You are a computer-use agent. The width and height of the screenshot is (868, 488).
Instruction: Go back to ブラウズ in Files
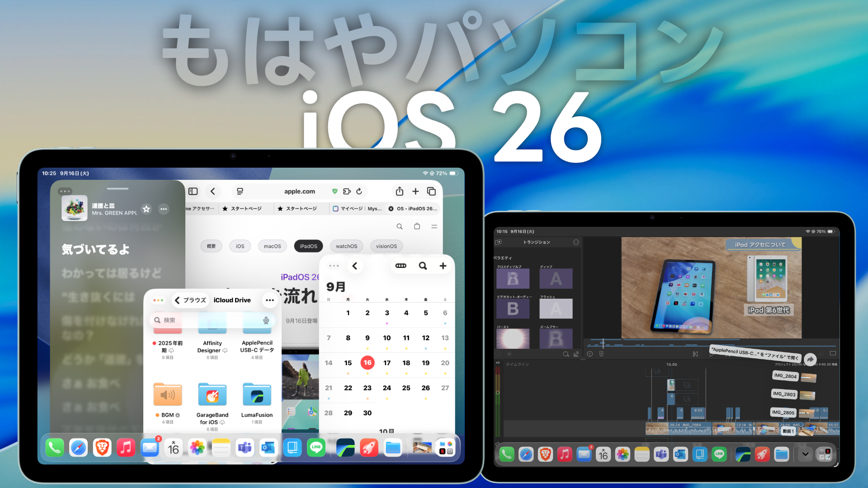coord(190,300)
